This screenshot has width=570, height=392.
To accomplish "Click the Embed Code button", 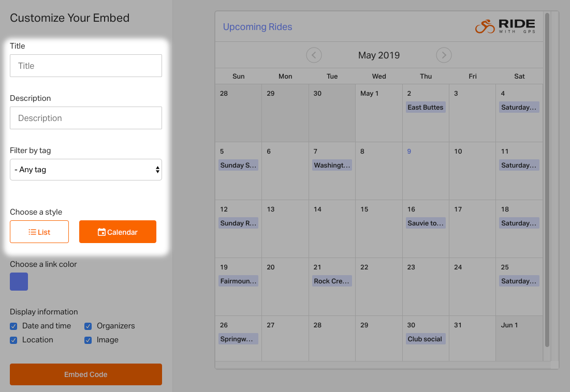I will pyautogui.click(x=86, y=374).
